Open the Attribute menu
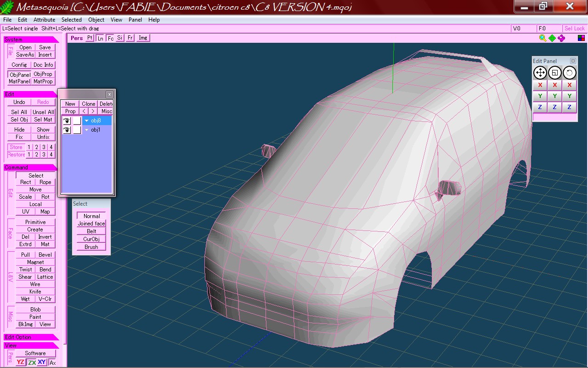This screenshot has width=588, height=368. click(x=44, y=20)
